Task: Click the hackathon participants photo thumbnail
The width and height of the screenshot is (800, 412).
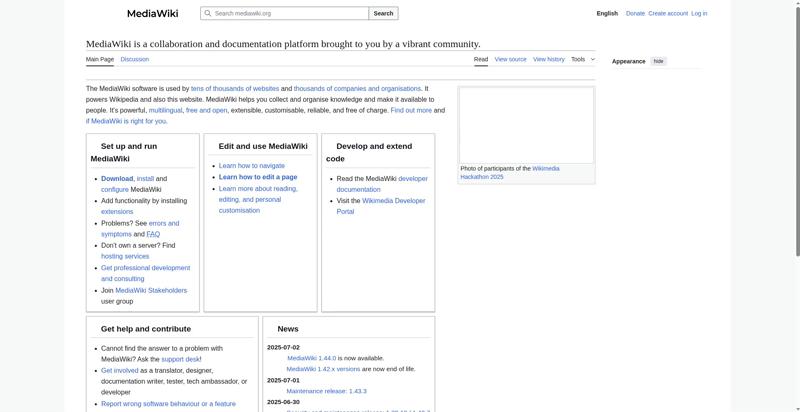Action: [x=526, y=125]
